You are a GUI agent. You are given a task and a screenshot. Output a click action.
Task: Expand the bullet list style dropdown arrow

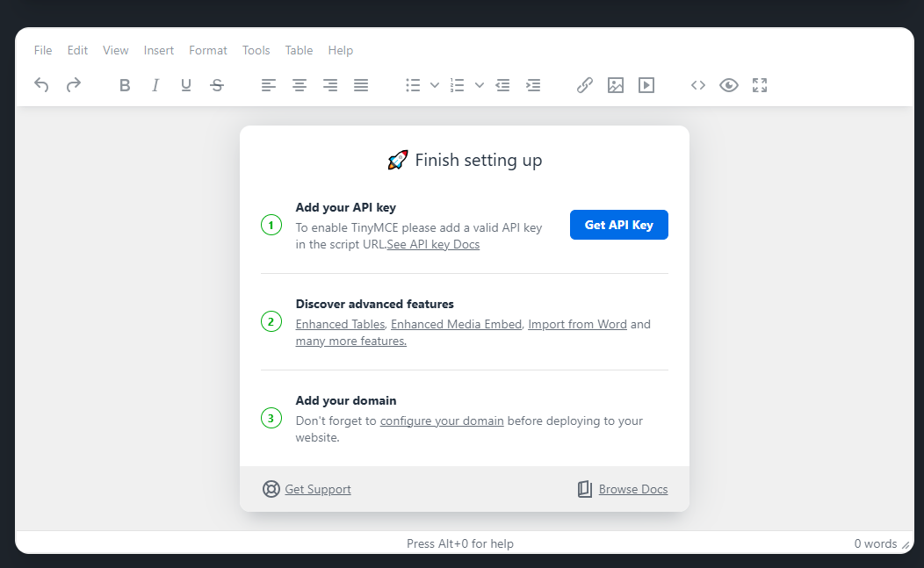tap(435, 85)
